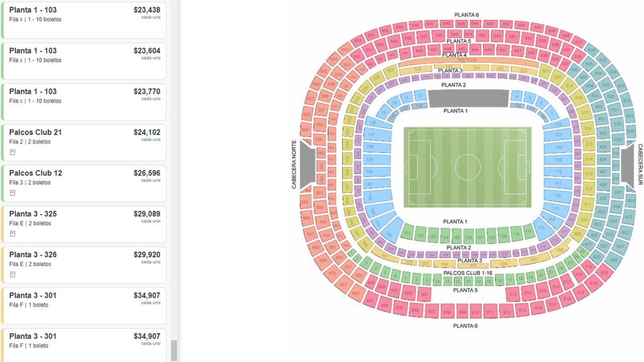Choose pink section 610 in Planta 6
Viewport: 644px width, 362px height.
pos(475,312)
